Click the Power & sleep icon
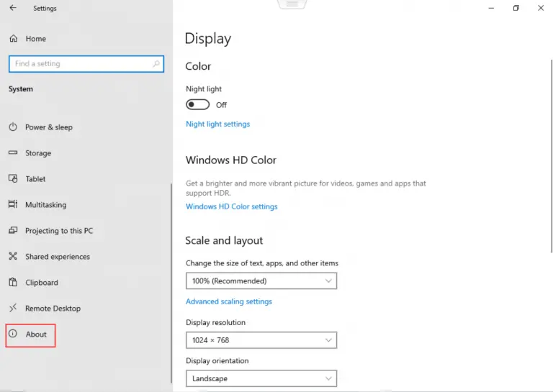This screenshot has height=392, width=553. pyautogui.click(x=13, y=127)
